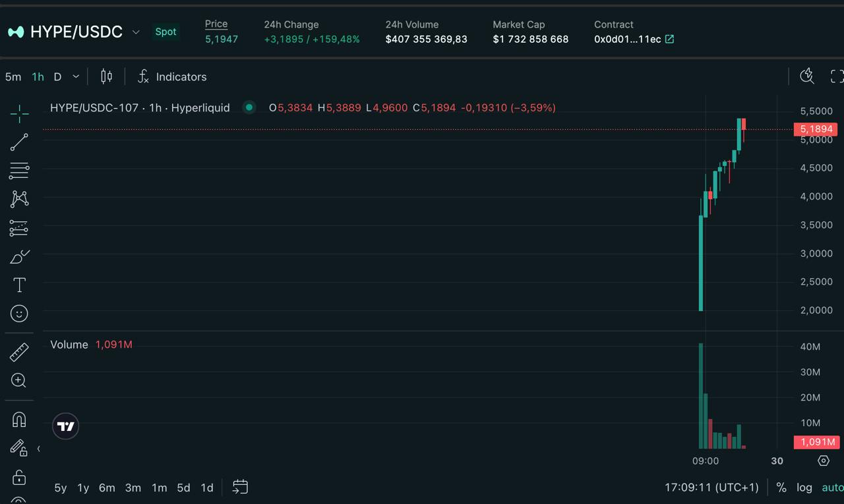This screenshot has width=844, height=504.
Task: Click the red 5,1894 price label
Action: 816,129
